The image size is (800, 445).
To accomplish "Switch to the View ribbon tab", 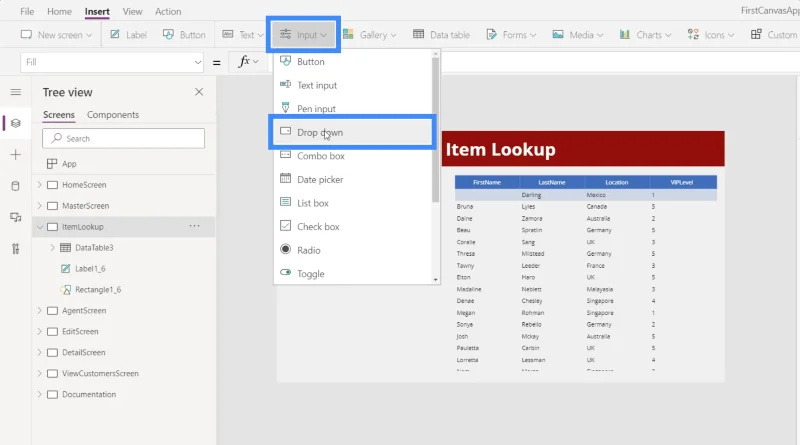I will pos(132,11).
